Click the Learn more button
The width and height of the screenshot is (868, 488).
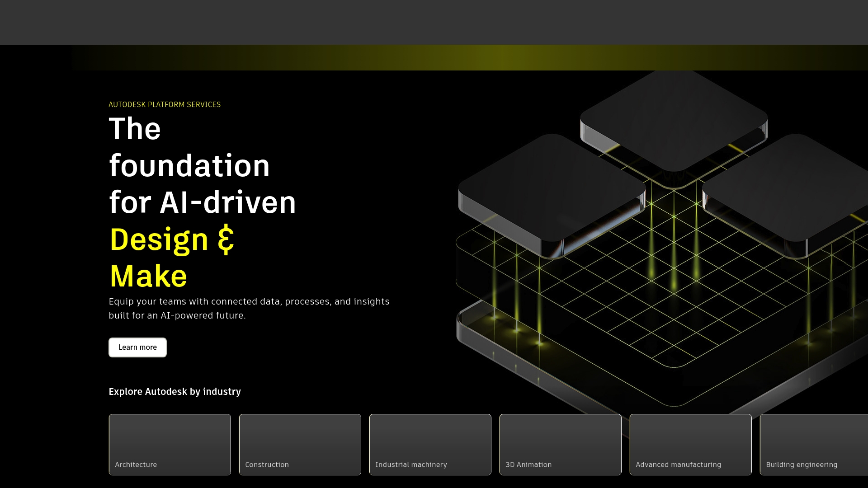coord(137,347)
